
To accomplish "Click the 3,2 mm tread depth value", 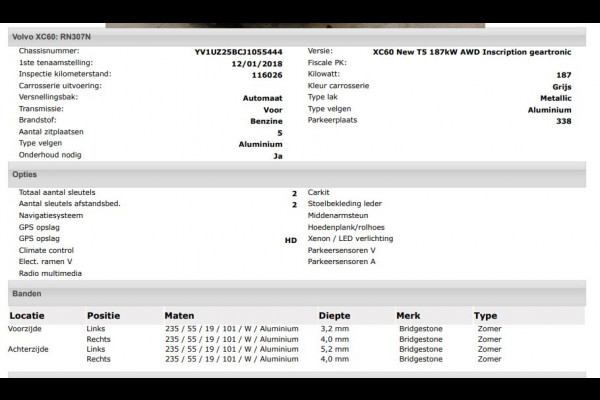I will [x=334, y=328].
